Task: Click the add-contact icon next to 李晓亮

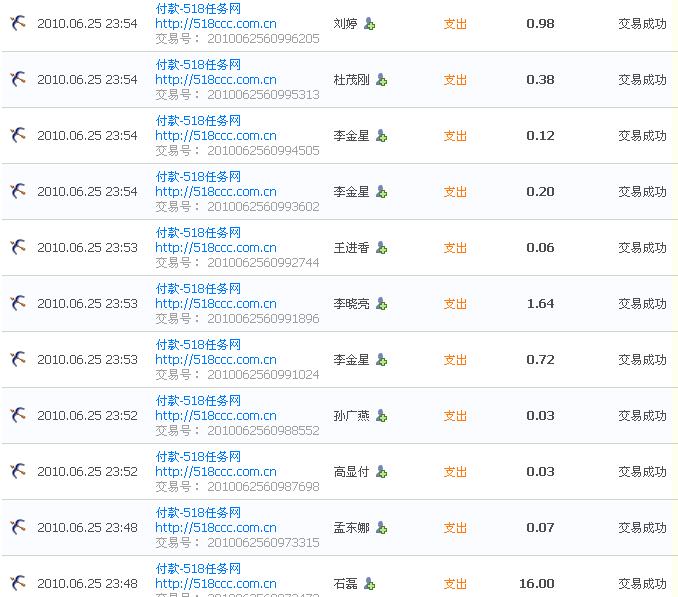Action: click(382, 304)
